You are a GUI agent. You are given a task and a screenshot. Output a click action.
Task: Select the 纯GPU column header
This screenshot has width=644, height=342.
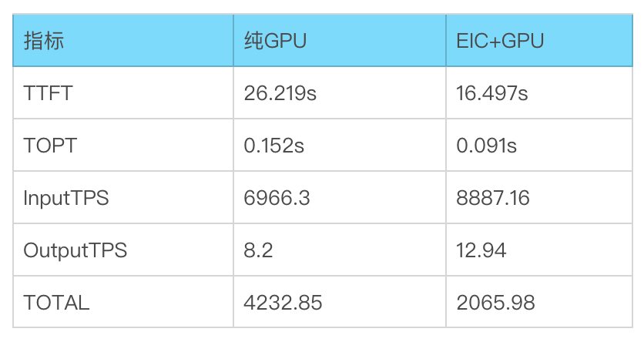pos(275,41)
